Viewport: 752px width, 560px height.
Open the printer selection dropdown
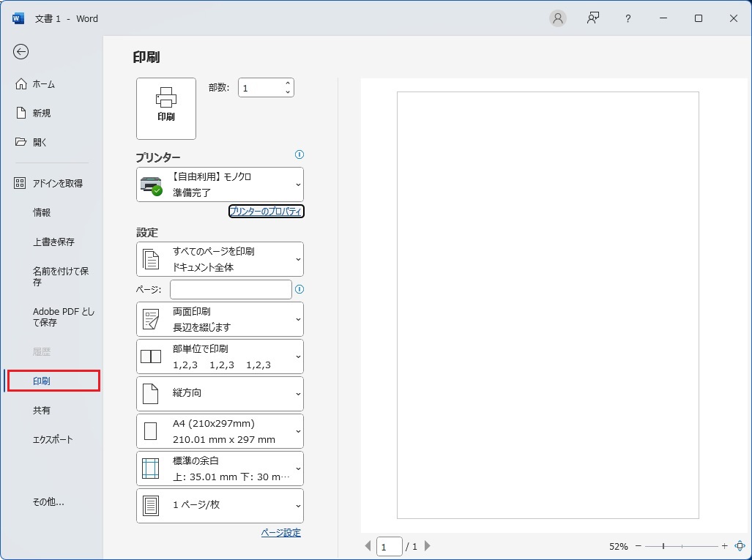tap(220, 184)
